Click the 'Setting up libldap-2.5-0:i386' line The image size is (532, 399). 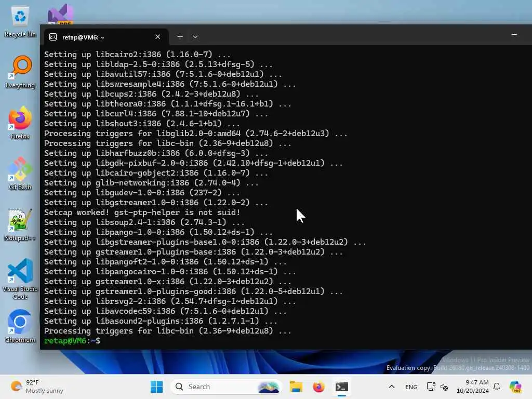[x=158, y=64]
